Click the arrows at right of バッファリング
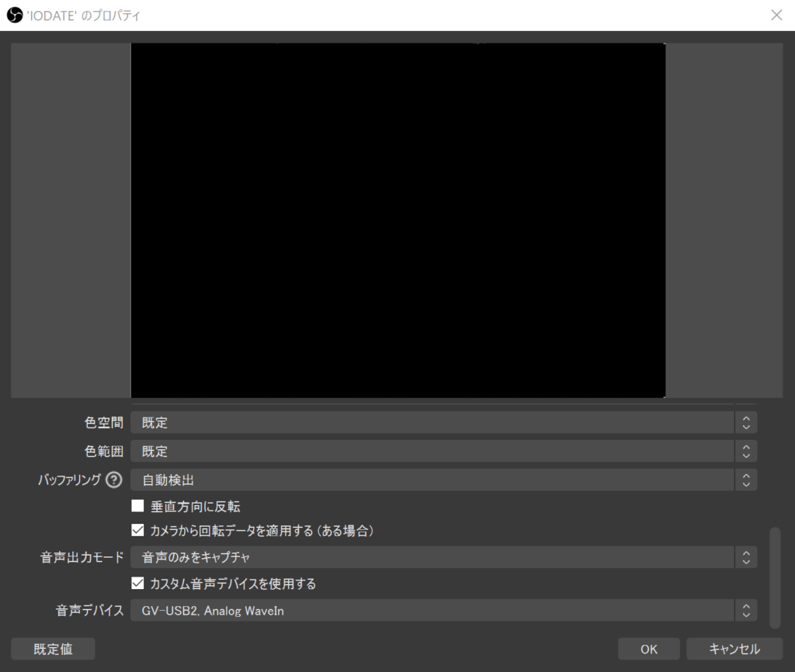Viewport: 795px width, 672px height. 745,480
